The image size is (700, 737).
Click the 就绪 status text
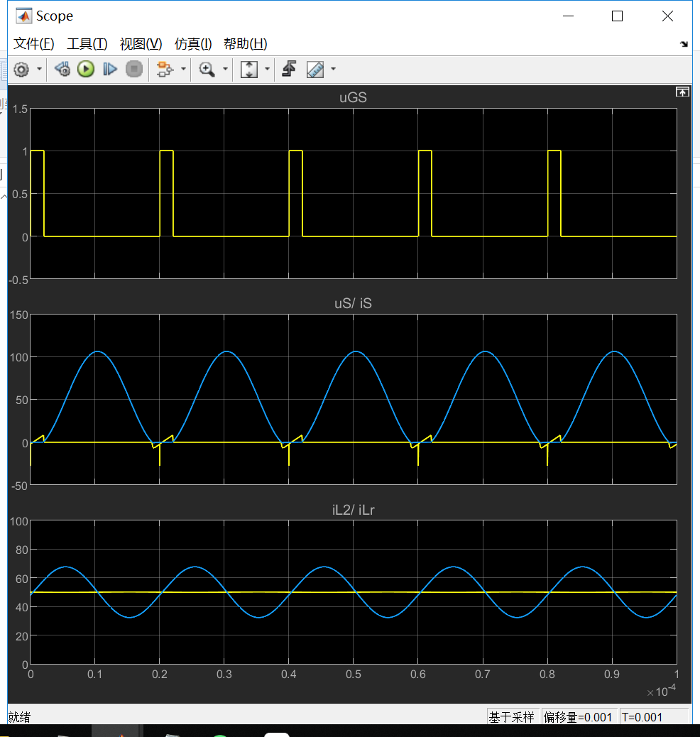click(x=19, y=717)
